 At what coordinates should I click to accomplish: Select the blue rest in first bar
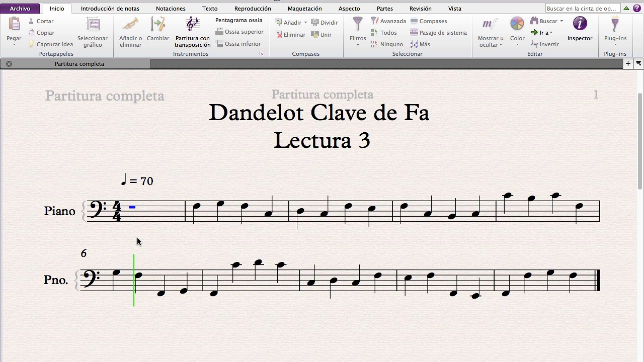[x=132, y=207]
